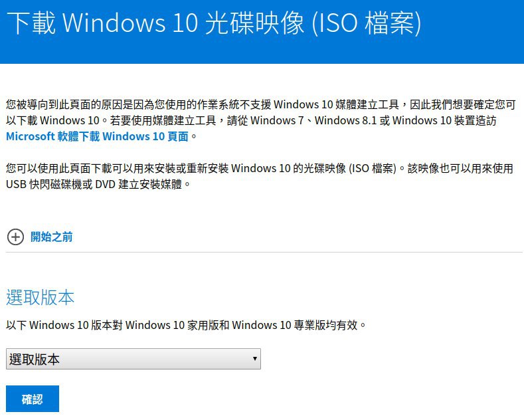Click the circled plus icon beside 開始之前
The image size is (524, 420).
[15, 237]
